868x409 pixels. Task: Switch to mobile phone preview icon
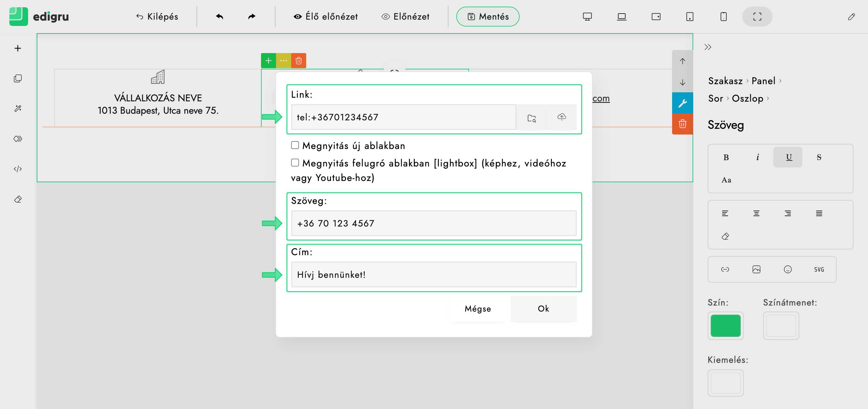coord(723,17)
